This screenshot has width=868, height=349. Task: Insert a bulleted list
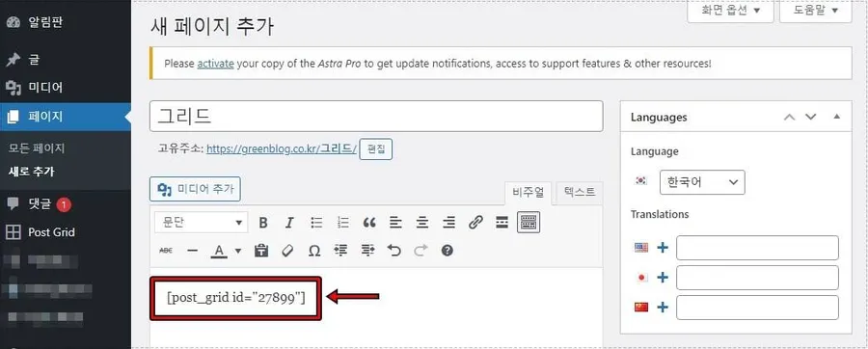(x=316, y=223)
